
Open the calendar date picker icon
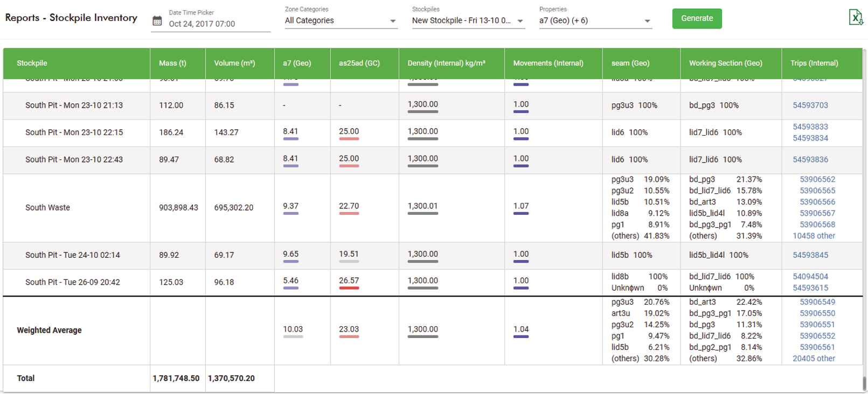point(157,21)
